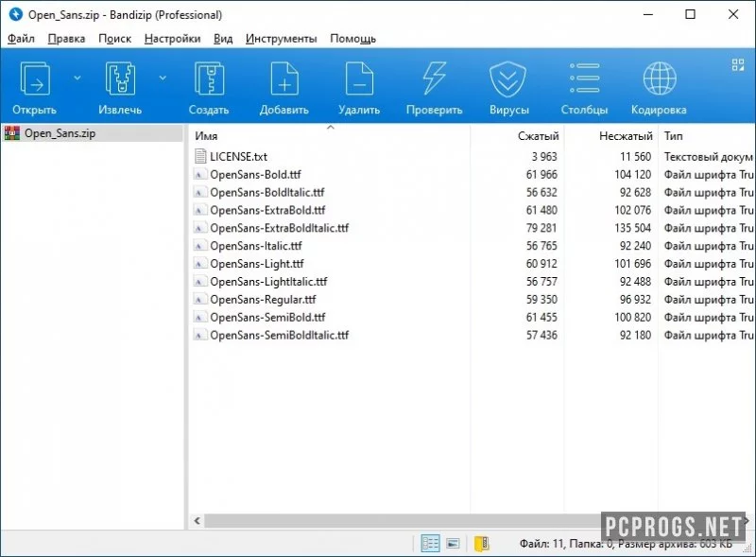Click the font file icon of OpenSans-Regular.ttf
Viewport: 756px width, 557px height.
click(x=199, y=300)
